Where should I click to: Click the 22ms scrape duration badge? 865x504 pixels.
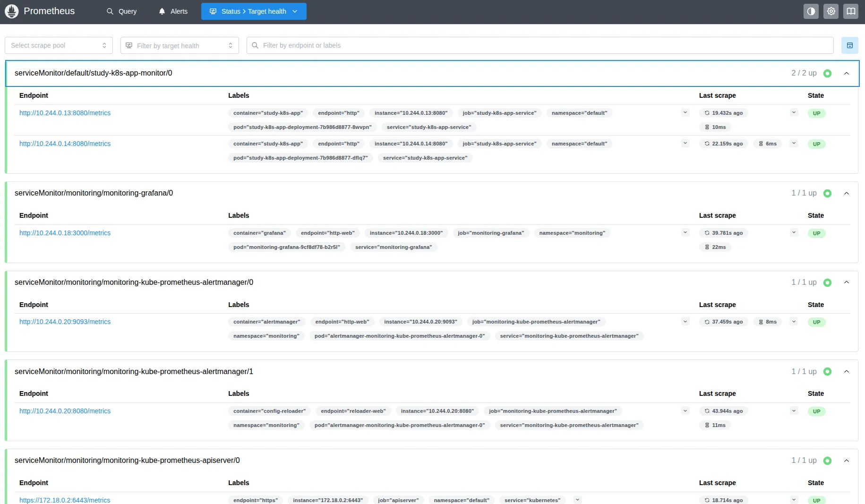point(715,247)
